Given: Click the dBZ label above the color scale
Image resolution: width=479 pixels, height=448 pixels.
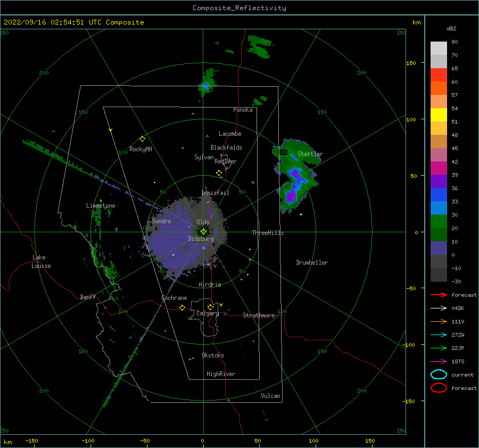Looking at the screenshot, I should pyautogui.click(x=451, y=28).
